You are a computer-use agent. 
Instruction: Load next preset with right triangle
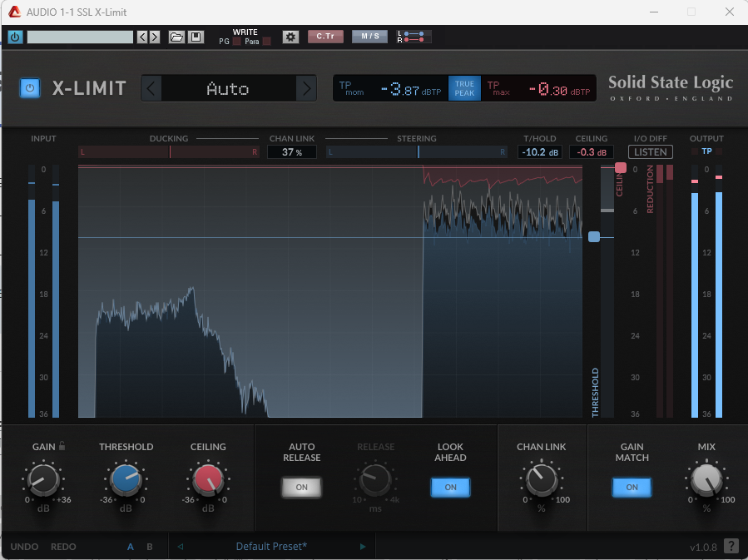[x=363, y=547]
